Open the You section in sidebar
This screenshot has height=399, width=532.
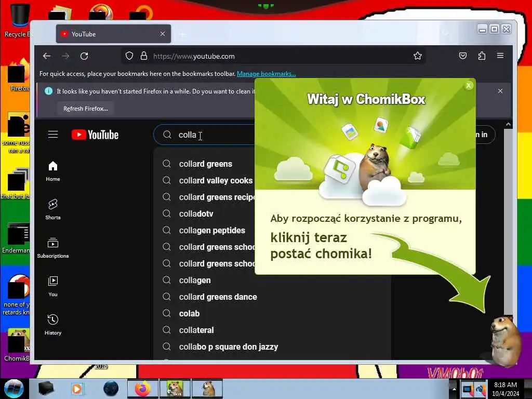(x=53, y=286)
